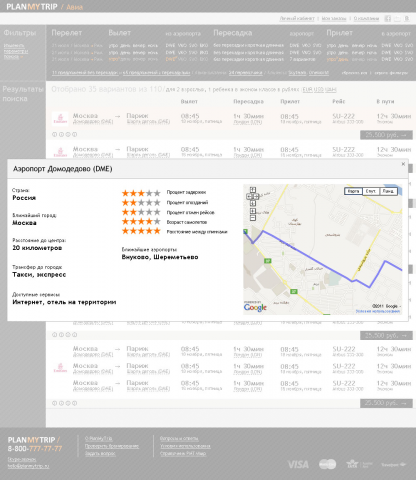Select 11 предложений без пересадок link

coord(85,73)
